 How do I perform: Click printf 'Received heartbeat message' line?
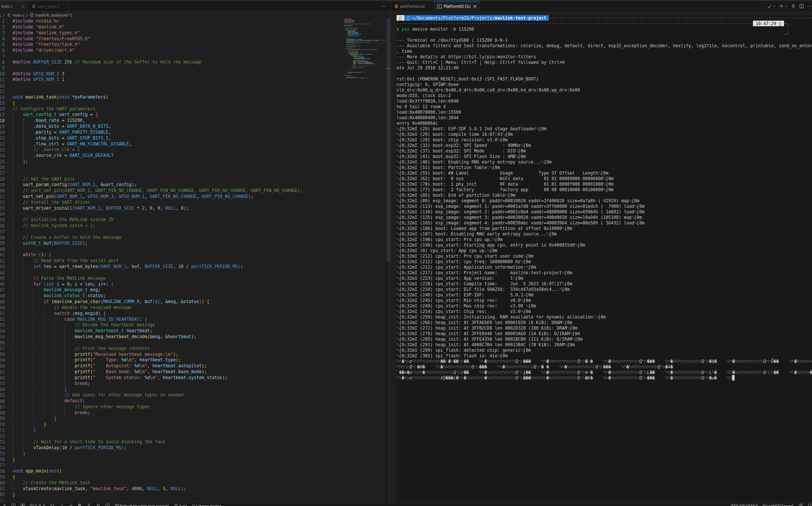tap(126, 354)
